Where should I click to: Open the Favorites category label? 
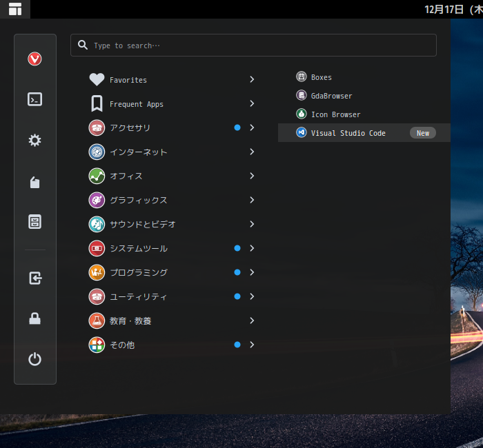coord(128,80)
